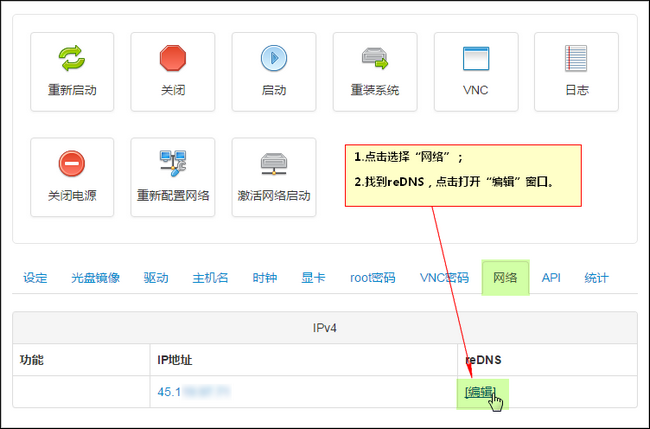
Task: Switch to the 设定 settings tab
Action: [36, 278]
